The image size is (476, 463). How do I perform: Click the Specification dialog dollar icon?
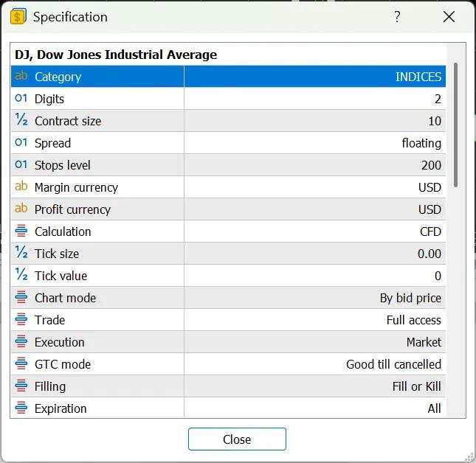point(18,16)
